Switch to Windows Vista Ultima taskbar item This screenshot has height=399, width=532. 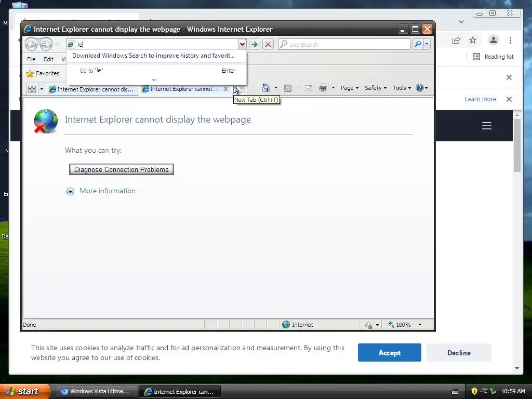(95, 392)
